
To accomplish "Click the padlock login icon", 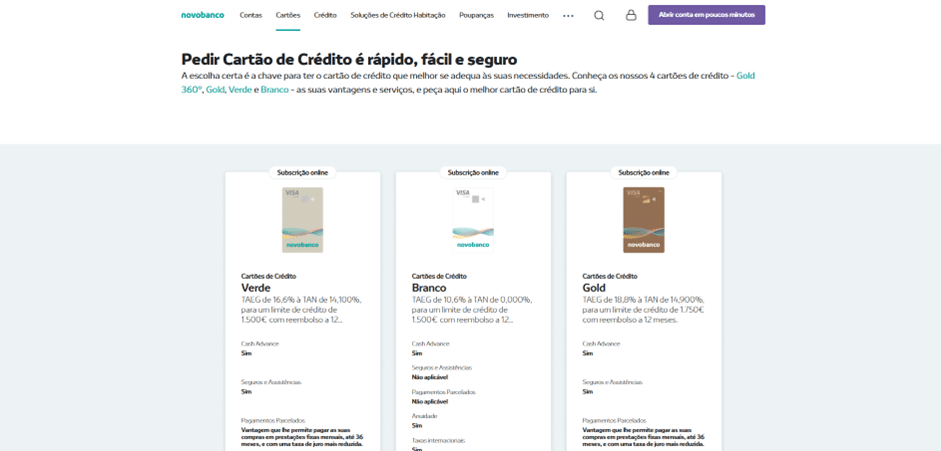I will tap(631, 16).
